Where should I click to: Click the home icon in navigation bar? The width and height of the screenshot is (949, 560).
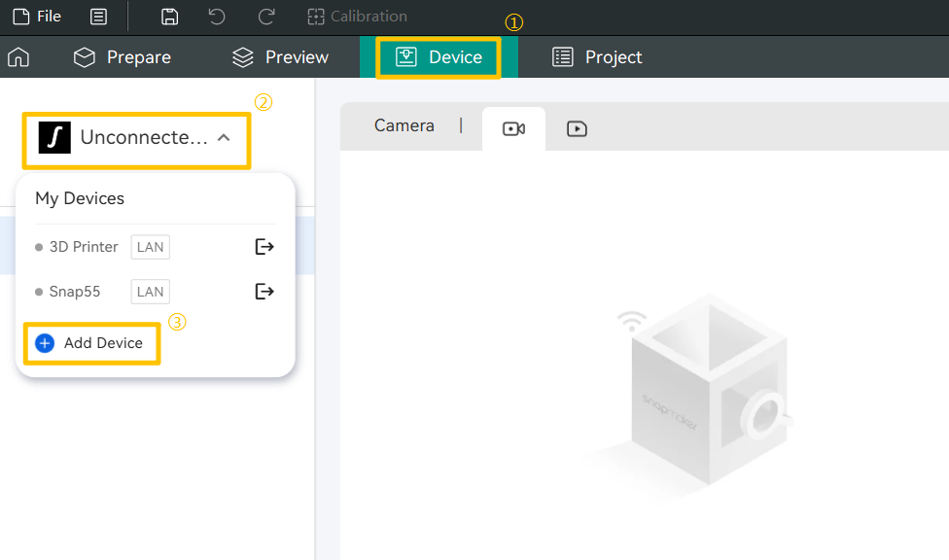(18, 57)
